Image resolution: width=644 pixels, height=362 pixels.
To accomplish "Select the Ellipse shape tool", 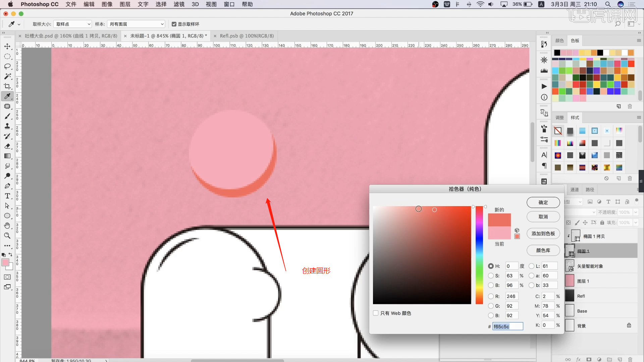I will (7, 216).
